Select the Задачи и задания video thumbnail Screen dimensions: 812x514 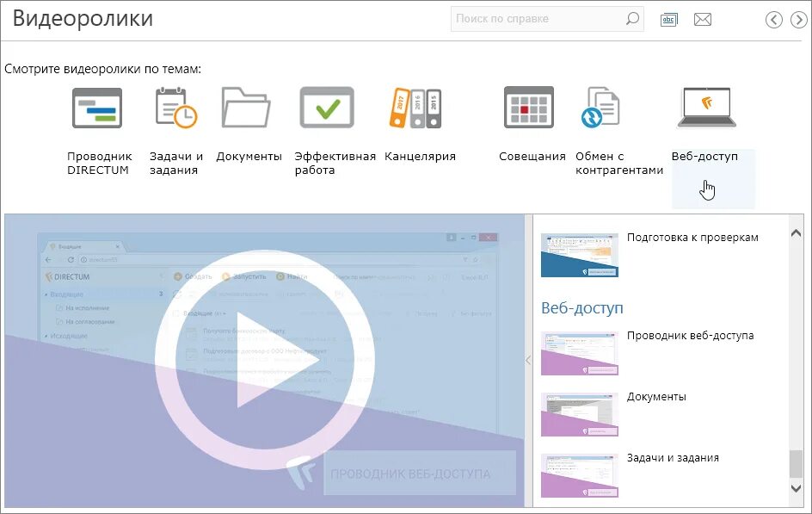tap(580, 475)
